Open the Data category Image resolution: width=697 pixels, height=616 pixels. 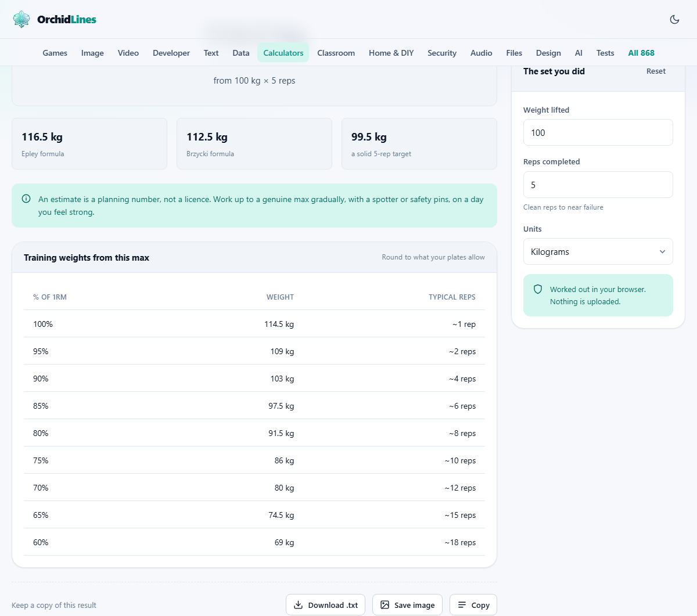click(x=241, y=53)
